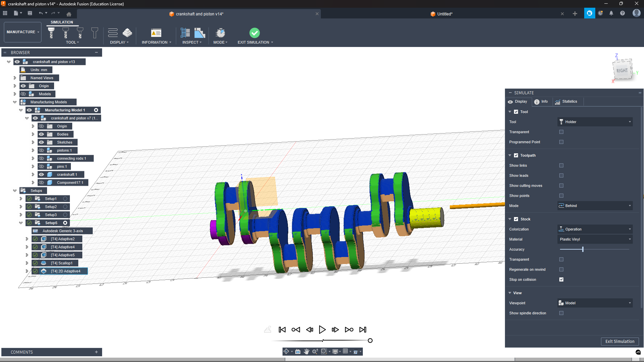The width and height of the screenshot is (644, 362).
Task: Enable Show links checkbox
Action: point(561,165)
